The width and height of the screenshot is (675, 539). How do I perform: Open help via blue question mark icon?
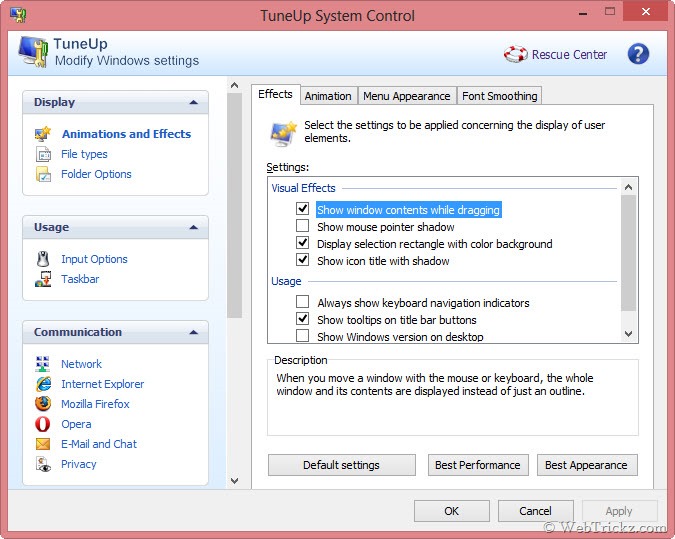638,54
